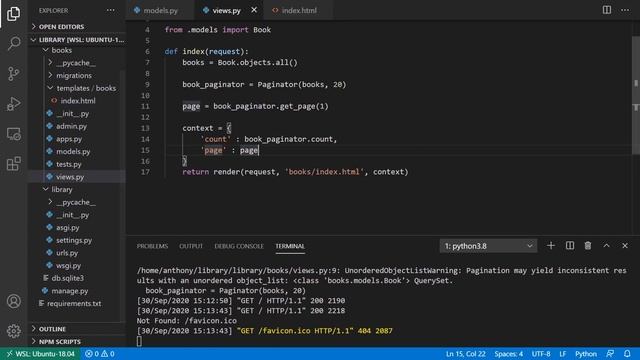Click the terminal input cursor line
Image resolution: width=640 pixels, height=360 pixels.
(x=139, y=341)
